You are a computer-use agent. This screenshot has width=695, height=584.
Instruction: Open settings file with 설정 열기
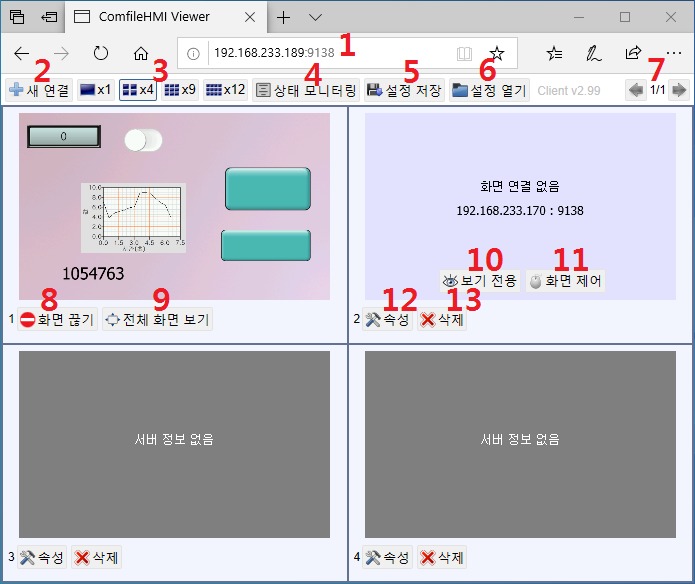(x=488, y=90)
